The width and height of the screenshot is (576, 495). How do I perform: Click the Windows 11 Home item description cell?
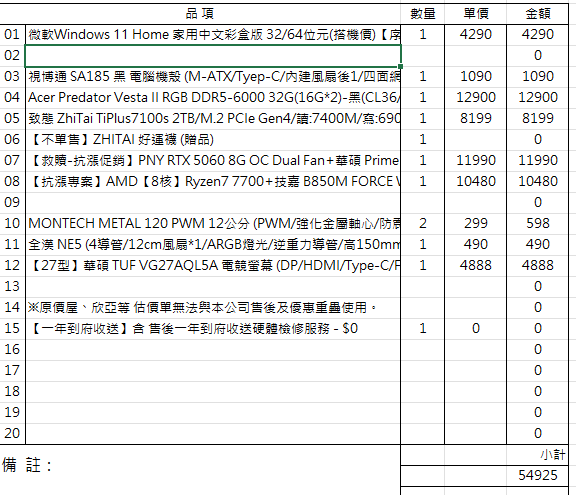213,35
